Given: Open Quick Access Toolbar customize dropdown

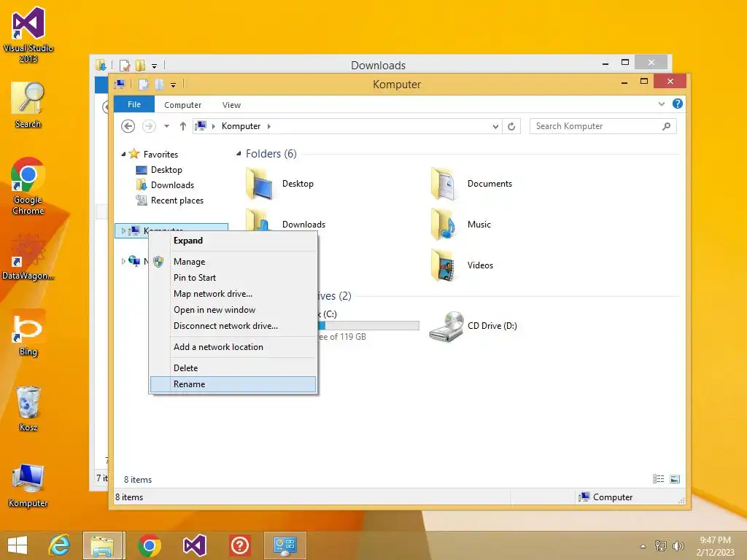Looking at the screenshot, I should (174, 85).
